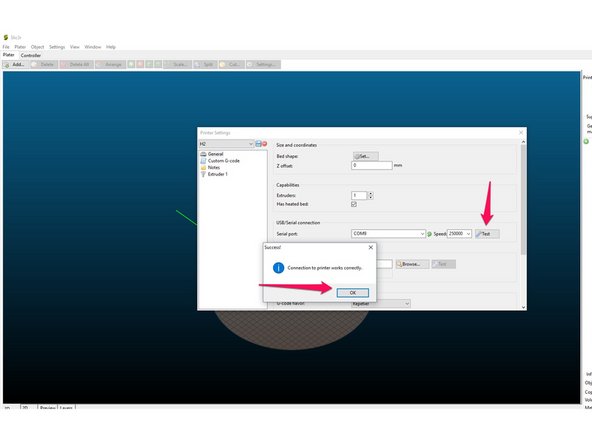
Task: Click the Scale toolbar button
Action: point(177,65)
